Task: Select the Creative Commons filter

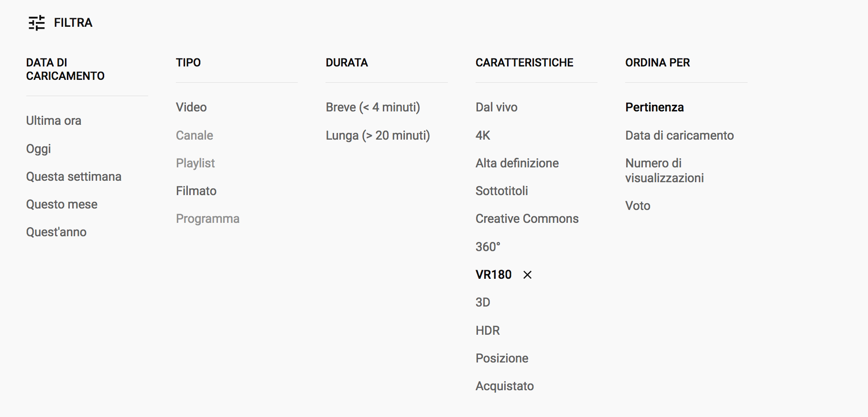Action: click(527, 219)
